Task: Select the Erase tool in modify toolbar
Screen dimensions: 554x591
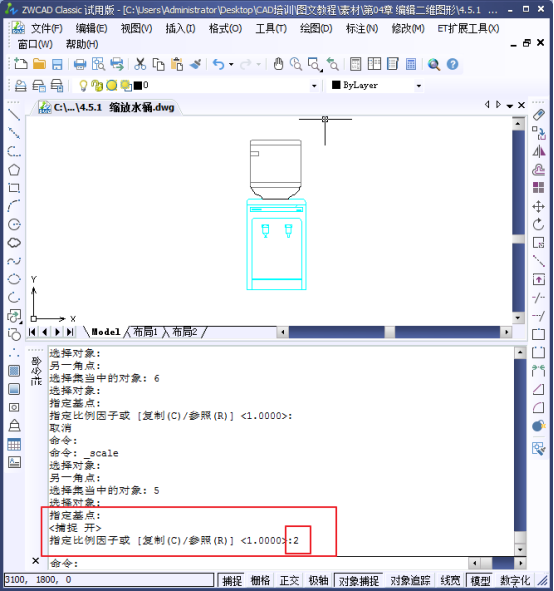Action: [539, 115]
